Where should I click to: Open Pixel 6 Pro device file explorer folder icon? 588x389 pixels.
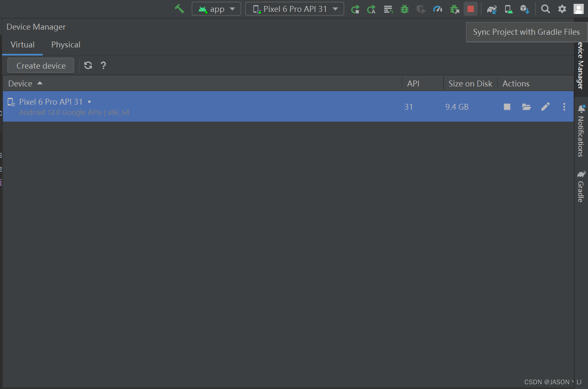(527, 107)
